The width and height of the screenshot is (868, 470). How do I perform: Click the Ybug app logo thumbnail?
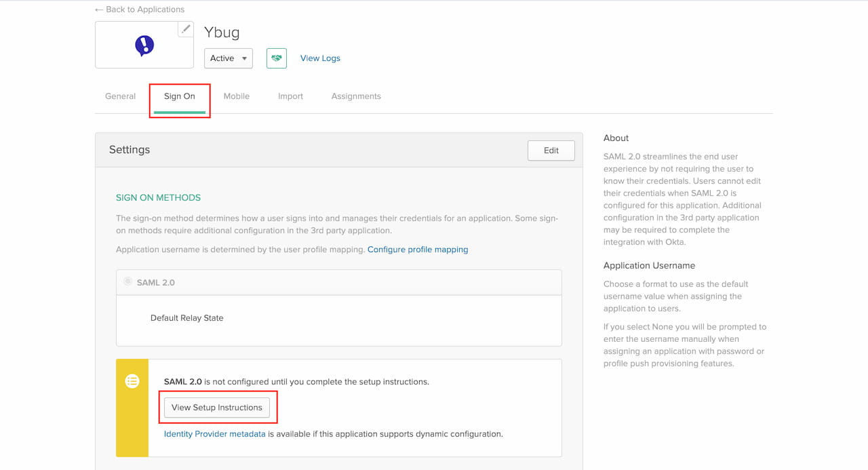pos(144,45)
